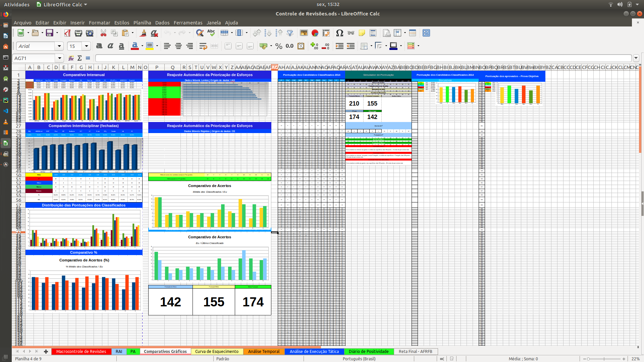
Task: Insert pivot table icon
Action: tap(326, 33)
